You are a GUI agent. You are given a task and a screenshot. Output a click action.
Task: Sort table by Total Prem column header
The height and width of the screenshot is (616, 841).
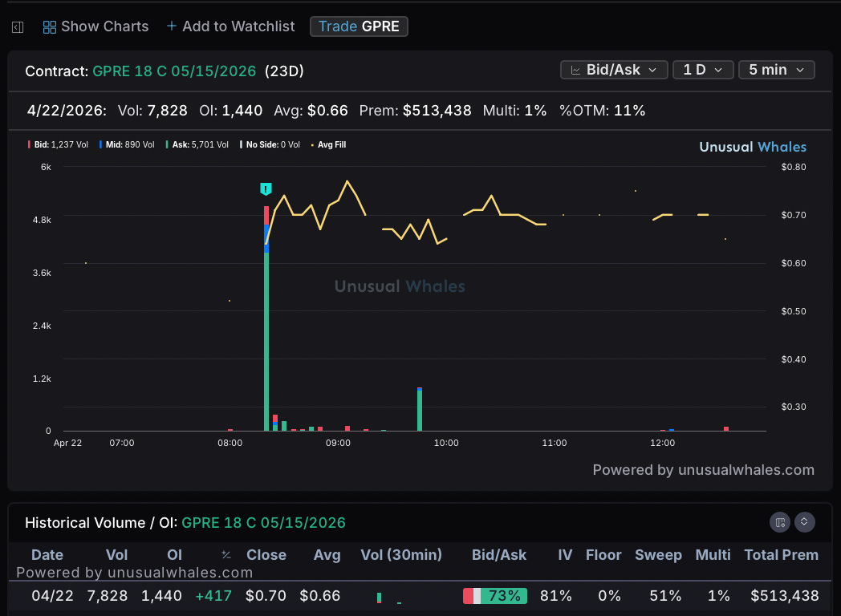tap(782, 555)
